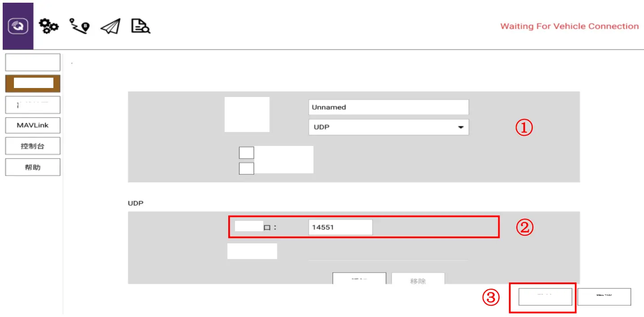Open Vehicle Setup via the gears icon

[48, 26]
